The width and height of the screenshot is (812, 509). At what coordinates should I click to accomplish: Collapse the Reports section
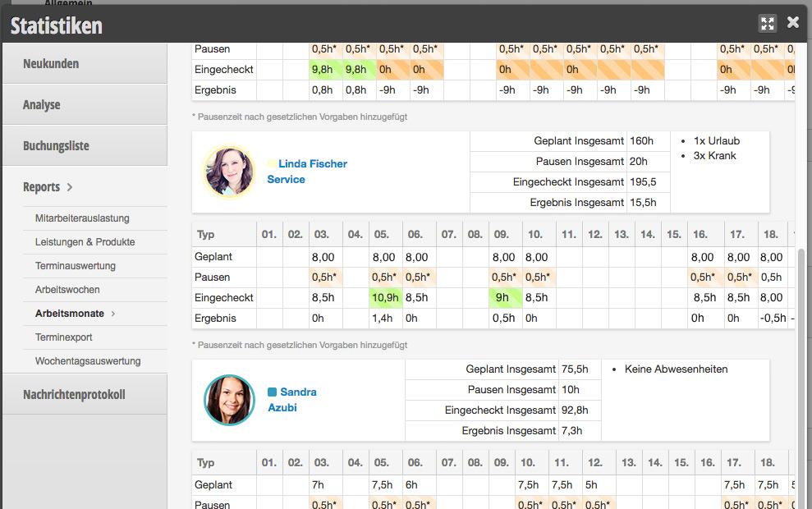click(x=48, y=187)
